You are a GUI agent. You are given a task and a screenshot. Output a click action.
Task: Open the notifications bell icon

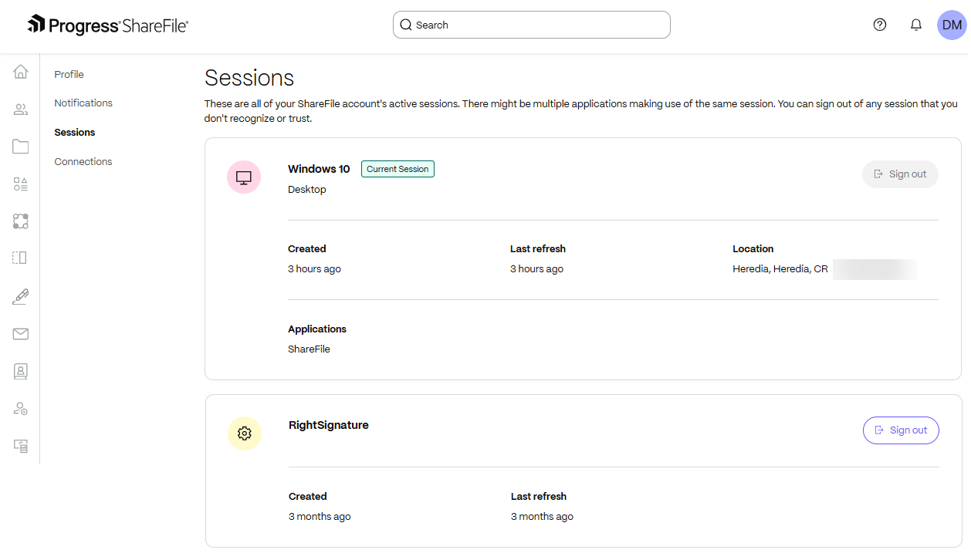click(x=916, y=25)
